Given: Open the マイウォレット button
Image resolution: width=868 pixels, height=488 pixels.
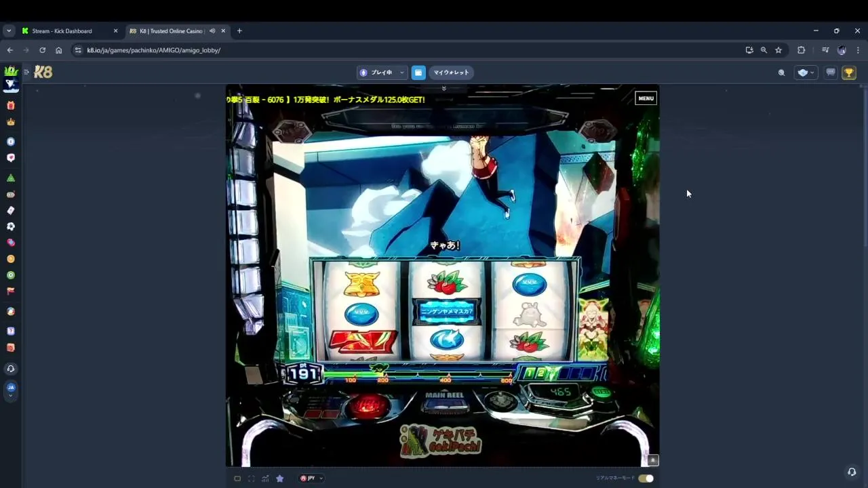Looking at the screenshot, I should click(x=451, y=73).
